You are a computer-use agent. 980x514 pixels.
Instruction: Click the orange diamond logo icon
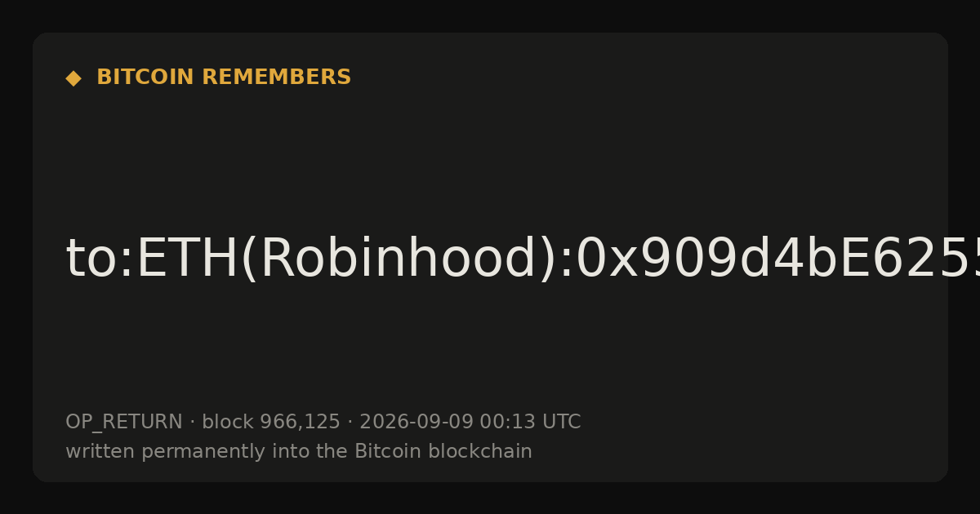click(x=73, y=78)
